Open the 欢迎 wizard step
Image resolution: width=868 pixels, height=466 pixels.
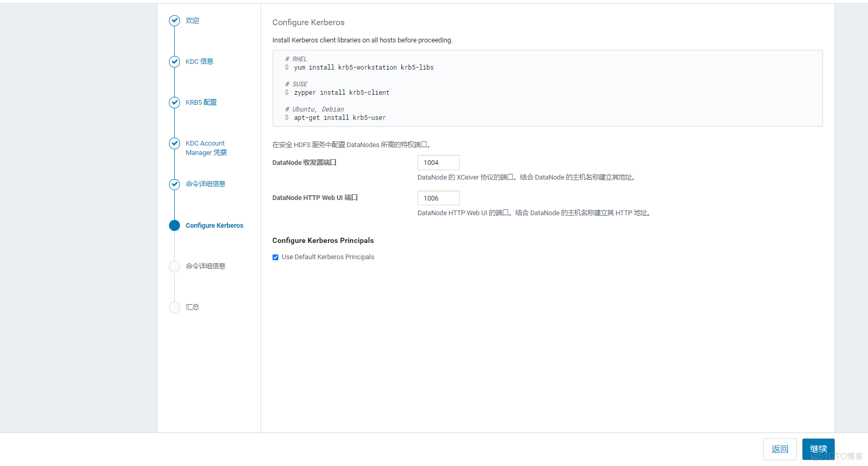(192, 20)
